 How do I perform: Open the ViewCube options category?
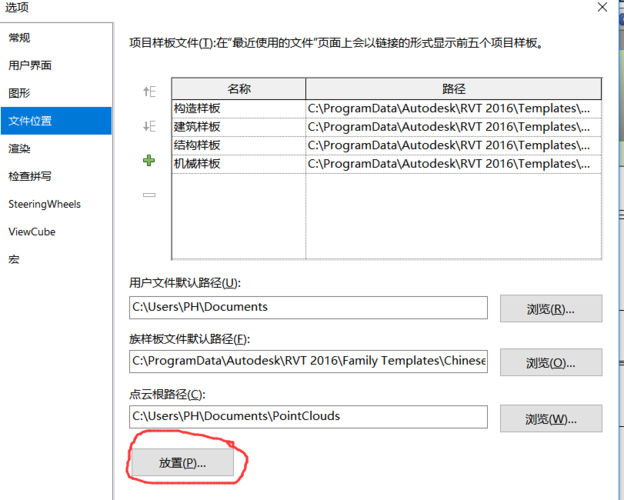point(57,232)
